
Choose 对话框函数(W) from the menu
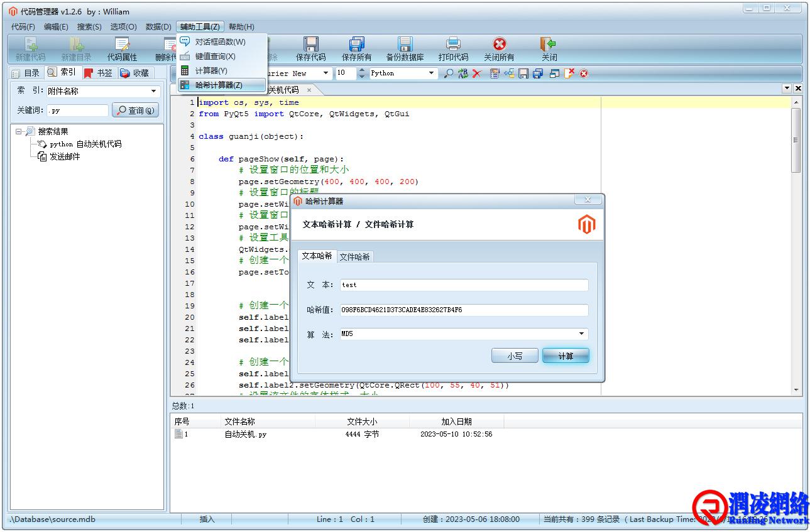[222, 42]
